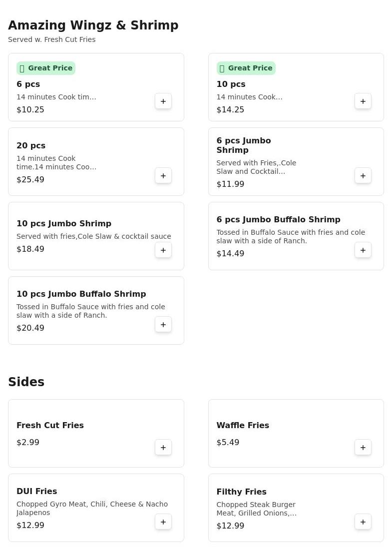Add 10 pcs Jumbo Shrimp to cart
This screenshot has width=392, height=547.
click(163, 250)
